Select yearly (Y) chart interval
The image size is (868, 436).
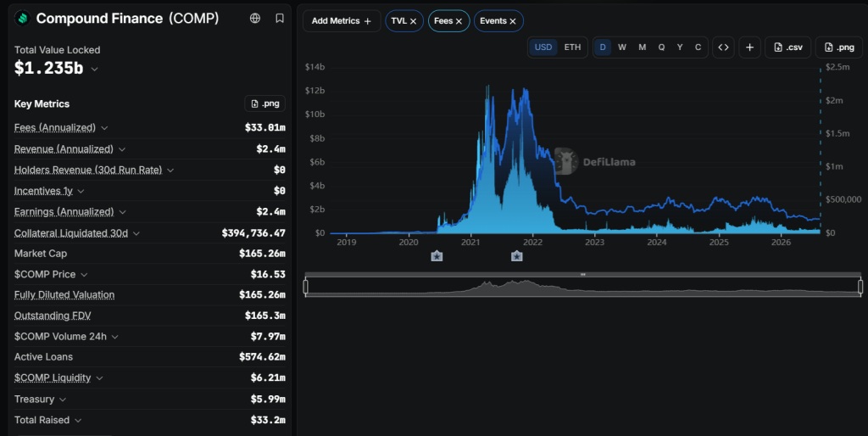coord(680,48)
